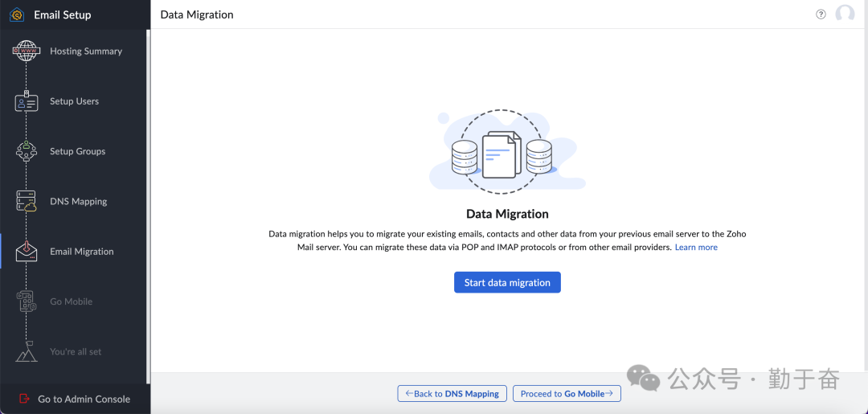Click Back to DNS Mapping button
This screenshot has height=414, width=868.
coord(452,394)
